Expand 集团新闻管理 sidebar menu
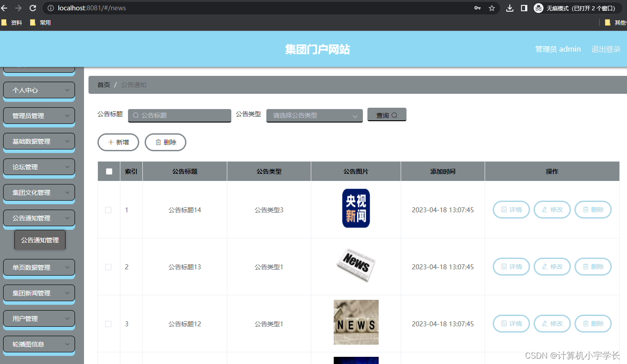The height and width of the screenshot is (364, 627). tap(39, 293)
